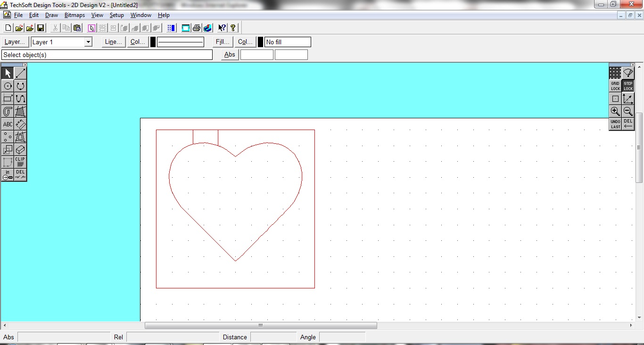Click the yellow question mark Help icon

click(x=233, y=28)
